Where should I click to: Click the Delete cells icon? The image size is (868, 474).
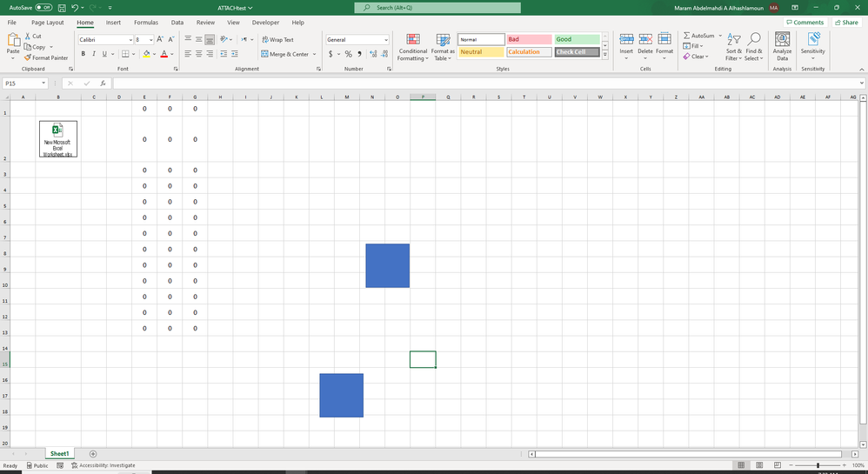(645, 39)
